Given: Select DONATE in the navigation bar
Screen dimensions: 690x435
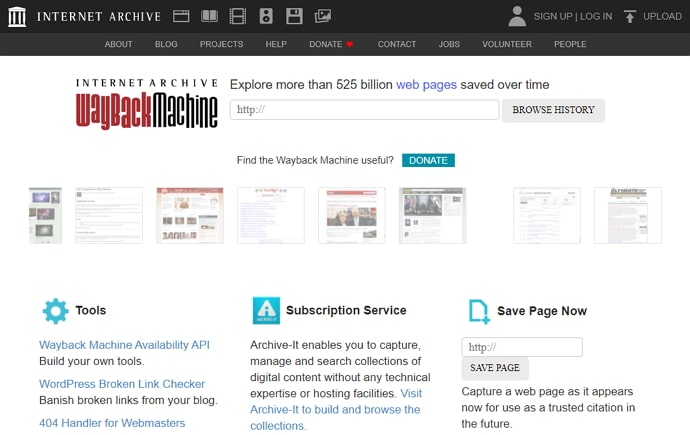Looking at the screenshot, I should [x=326, y=44].
